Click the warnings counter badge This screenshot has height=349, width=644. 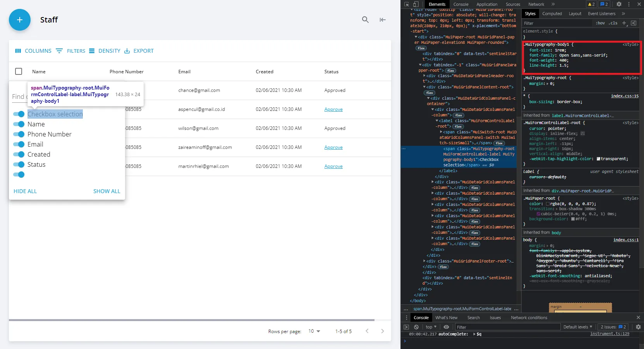(x=591, y=4)
